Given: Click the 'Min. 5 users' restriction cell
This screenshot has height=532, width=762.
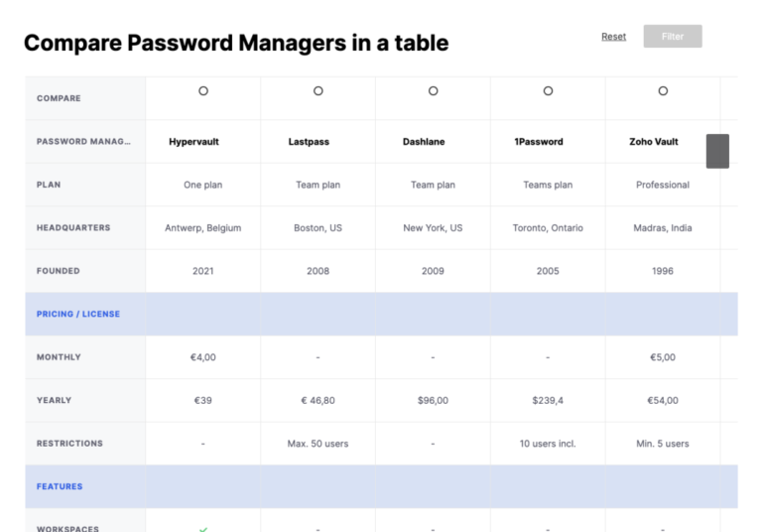Looking at the screenshot, I should 663,444.
